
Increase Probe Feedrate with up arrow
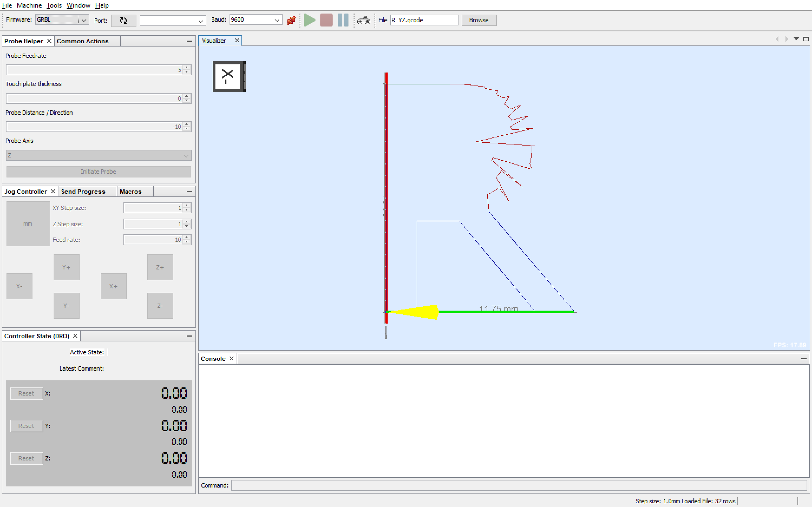point(187,67)
